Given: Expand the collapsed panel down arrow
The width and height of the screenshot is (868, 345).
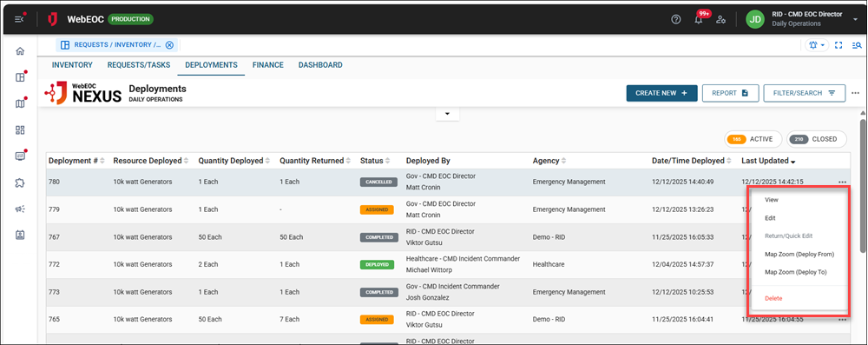Looking at the screenshot, I should coord(447,114).
